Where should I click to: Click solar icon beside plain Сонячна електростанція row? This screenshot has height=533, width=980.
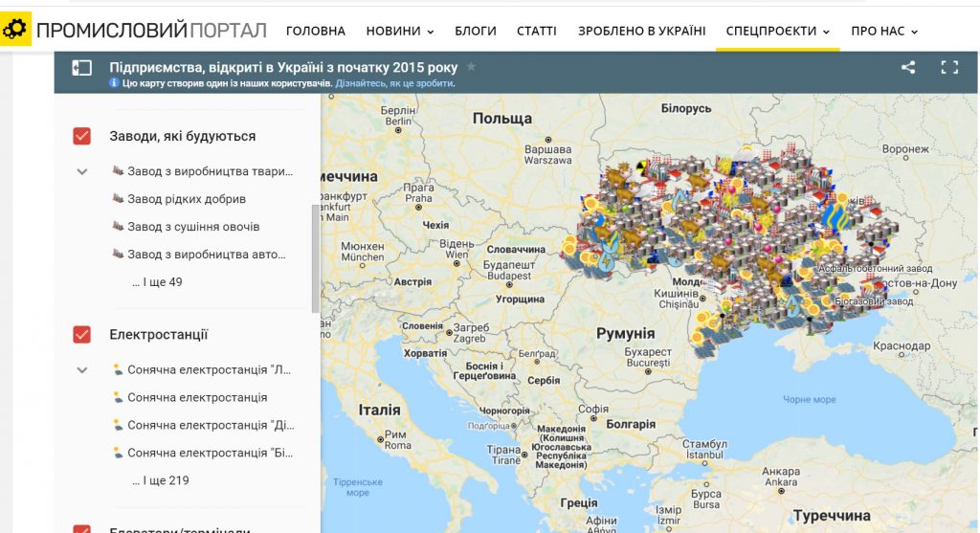pyautogui.click(x=118, y=397)
